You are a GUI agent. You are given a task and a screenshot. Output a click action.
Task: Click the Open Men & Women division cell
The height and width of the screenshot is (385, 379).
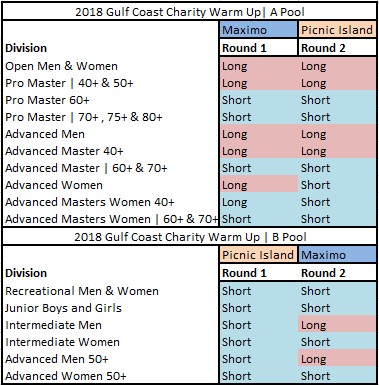(111, 66)
